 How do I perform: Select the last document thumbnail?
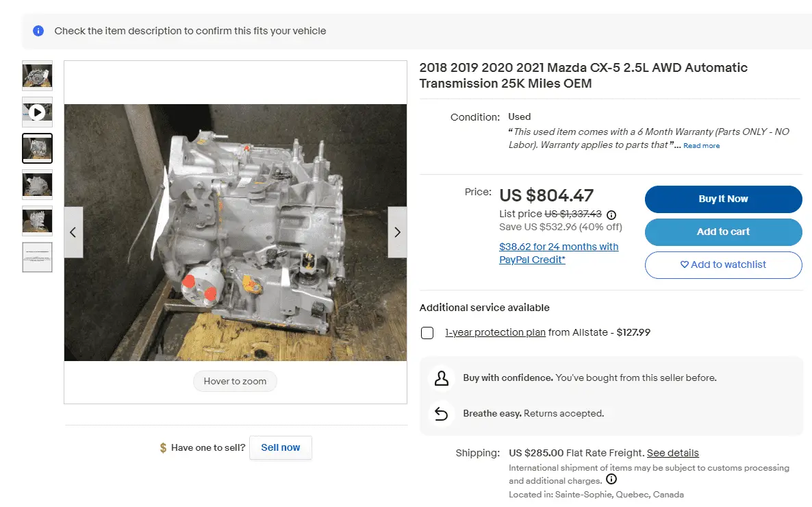[38, 257]
